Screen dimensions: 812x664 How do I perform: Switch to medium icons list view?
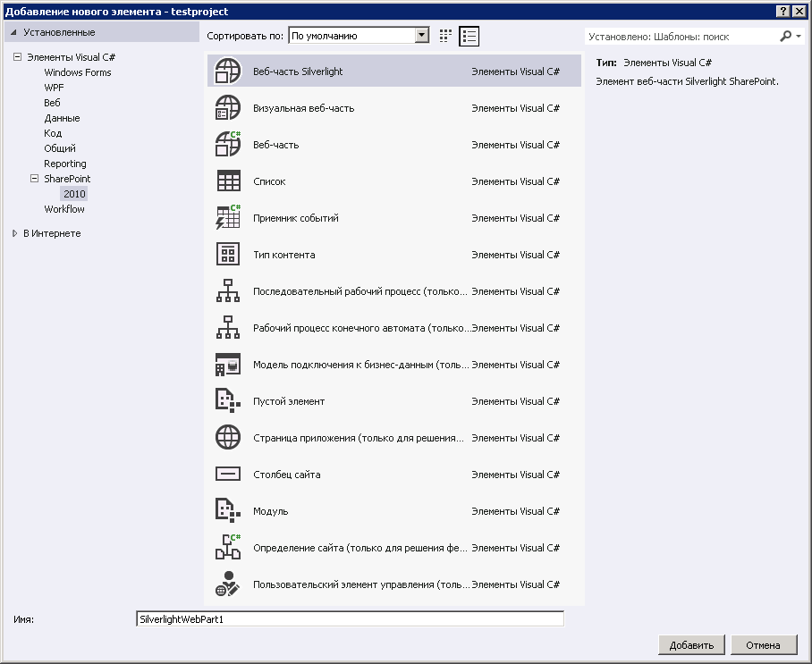[x=469, y=36]
